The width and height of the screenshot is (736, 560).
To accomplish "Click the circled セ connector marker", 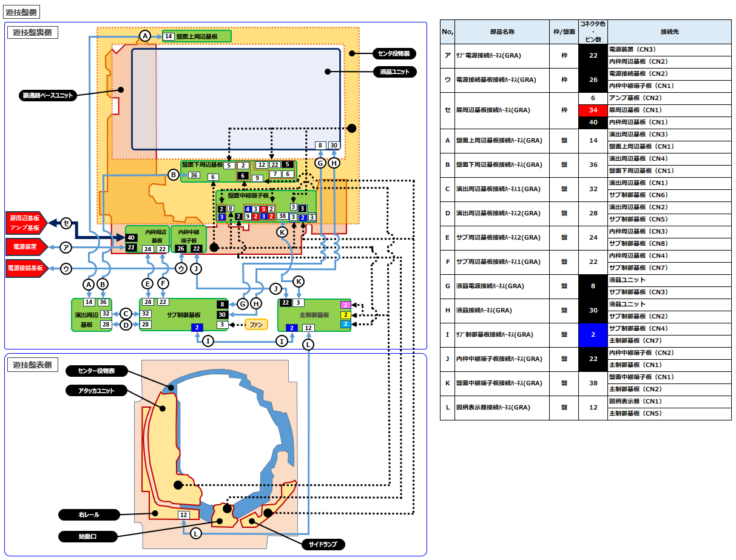I will [66, 223].
